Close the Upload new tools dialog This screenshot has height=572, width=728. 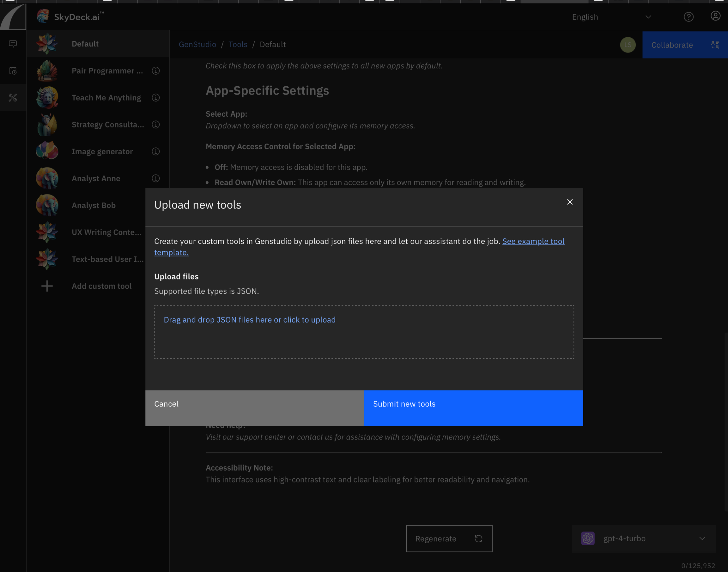570,202
